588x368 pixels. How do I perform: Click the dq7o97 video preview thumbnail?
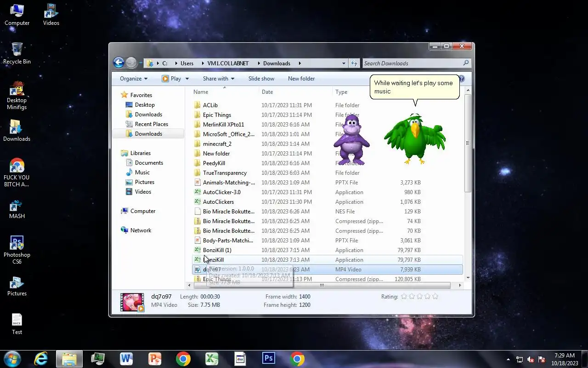click(132, 302)
